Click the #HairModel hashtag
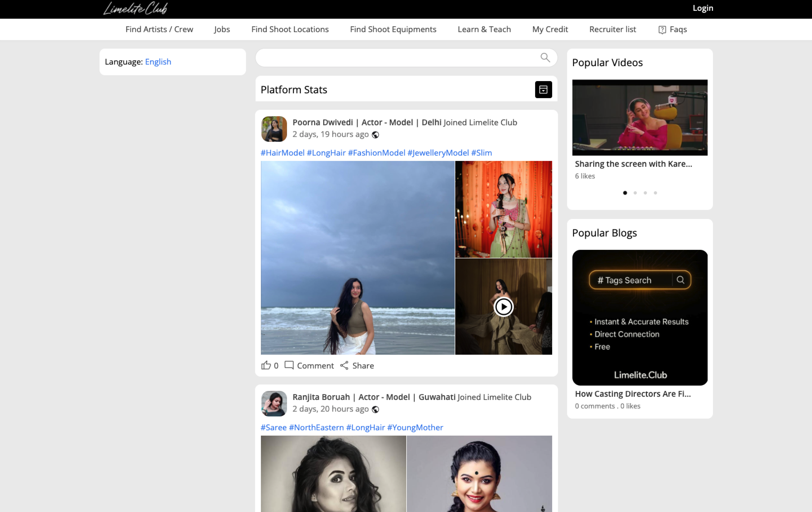Image resolution: width=812 pixels, height=512 pixels. point(283,153)
